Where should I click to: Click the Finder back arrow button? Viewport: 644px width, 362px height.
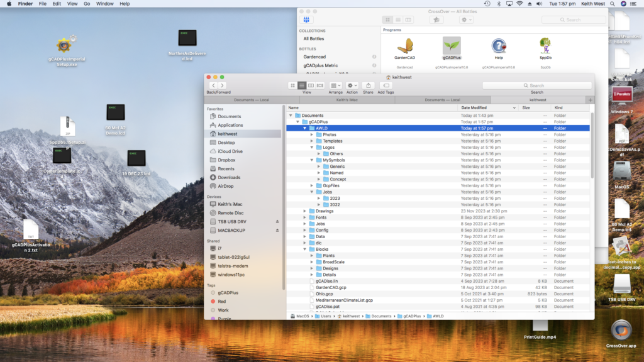tap(214, 85)
